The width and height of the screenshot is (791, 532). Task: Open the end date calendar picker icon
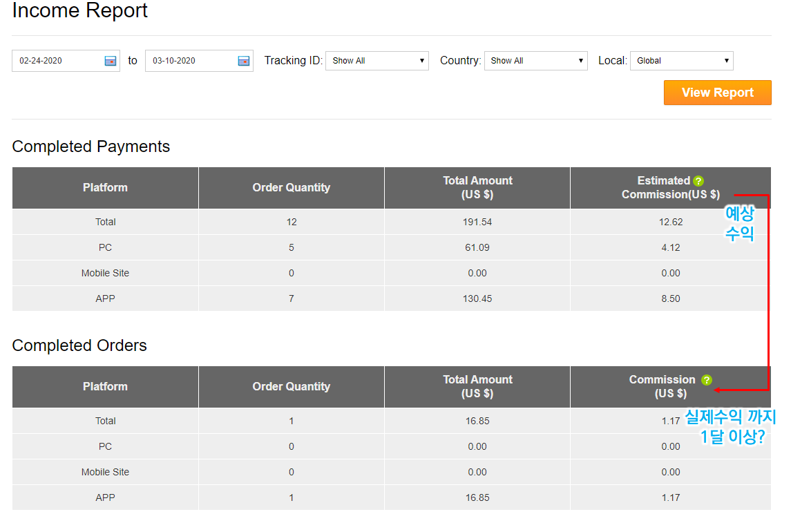click(x=244, y=61)
